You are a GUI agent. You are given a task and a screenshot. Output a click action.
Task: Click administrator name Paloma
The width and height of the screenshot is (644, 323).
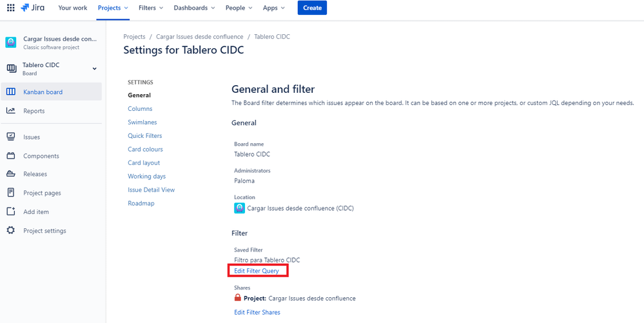pyautogui.click(x=244, y=180)
